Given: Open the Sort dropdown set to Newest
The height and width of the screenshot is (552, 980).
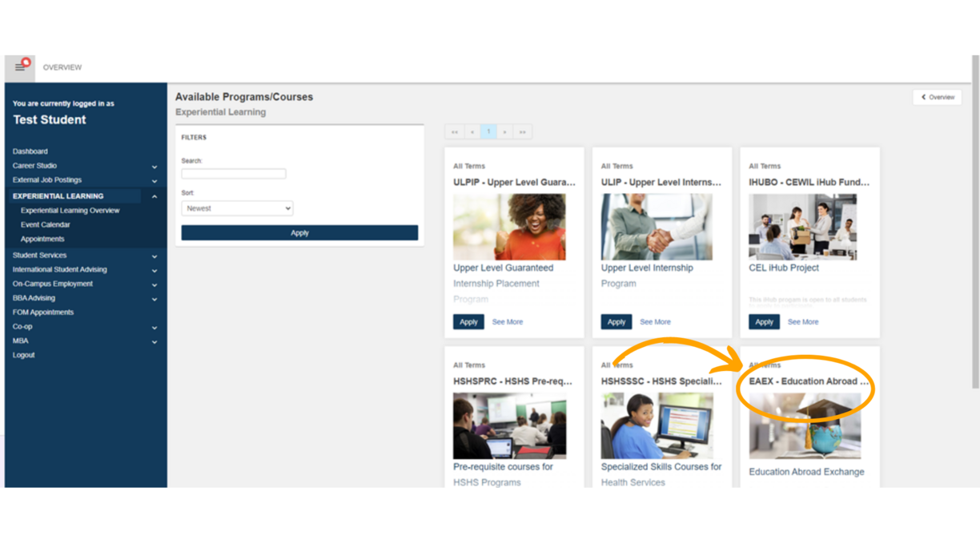Looking at the screenshot, I should 237,208.
